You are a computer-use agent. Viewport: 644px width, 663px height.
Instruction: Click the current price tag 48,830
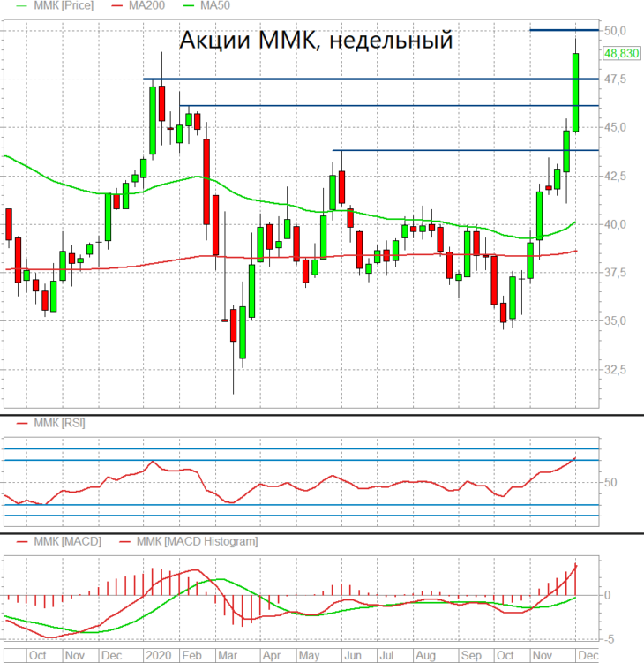point(621,53)
